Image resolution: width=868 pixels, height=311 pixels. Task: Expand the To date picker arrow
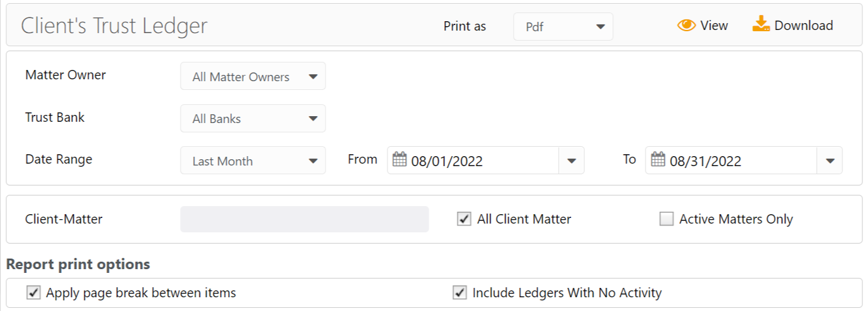point(829,160)
